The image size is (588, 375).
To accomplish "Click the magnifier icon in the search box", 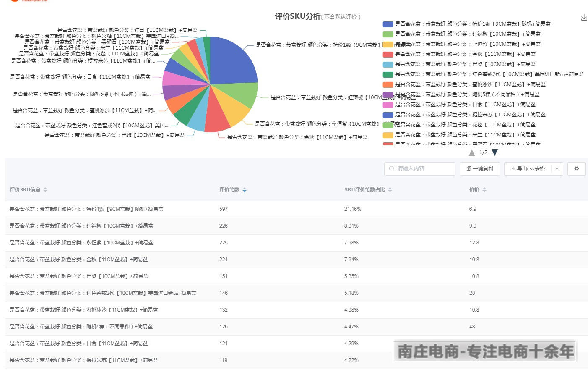I will pos(390,168).
